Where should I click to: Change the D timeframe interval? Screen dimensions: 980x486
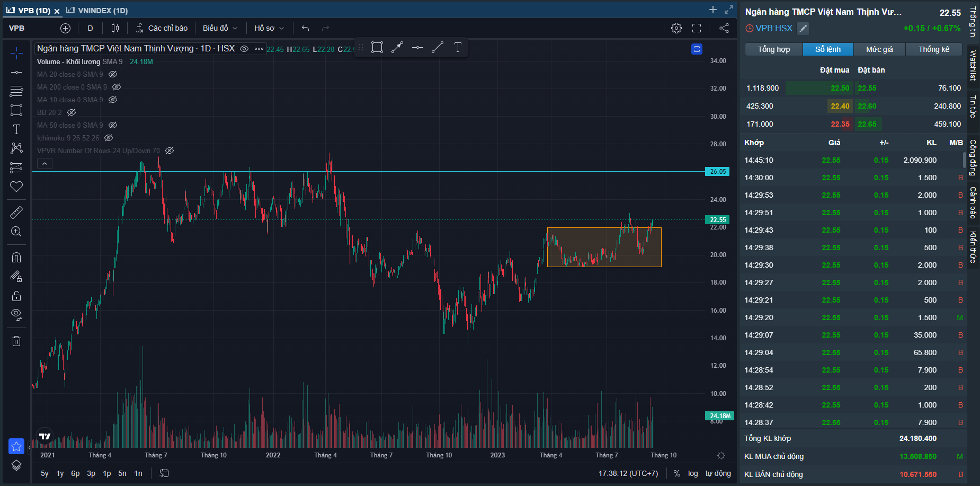pos(90,28)
